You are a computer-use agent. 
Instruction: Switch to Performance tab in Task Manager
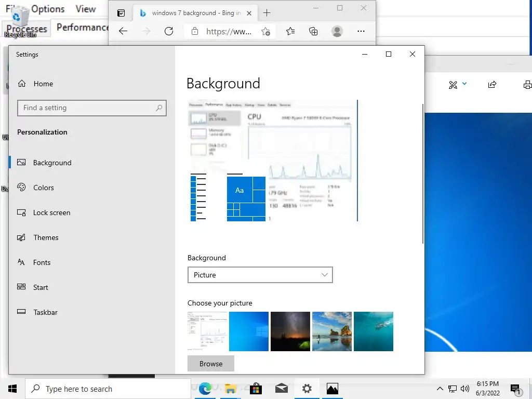83,27
